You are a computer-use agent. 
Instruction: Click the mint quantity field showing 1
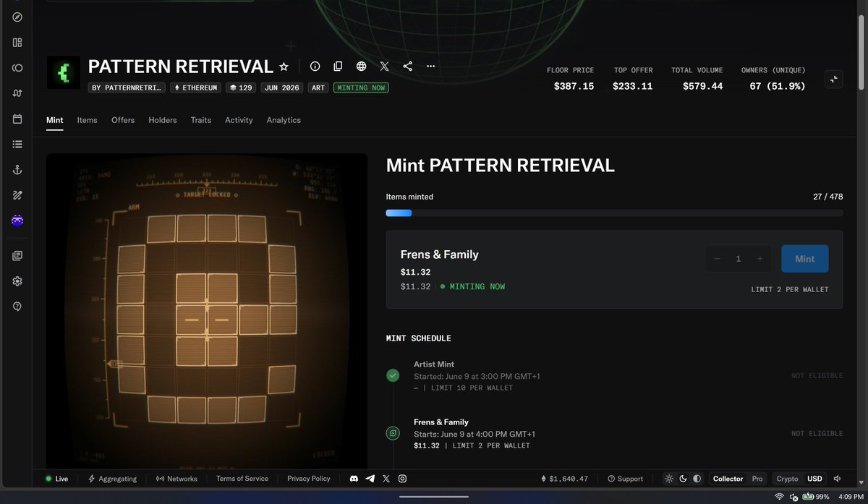tap(739, 259)
